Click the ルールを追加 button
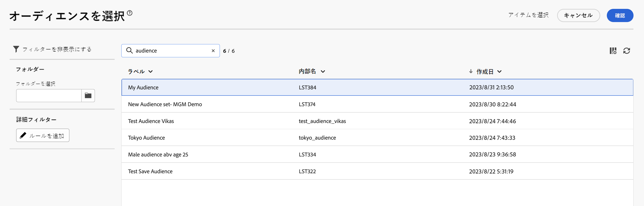 click(43, 136)
